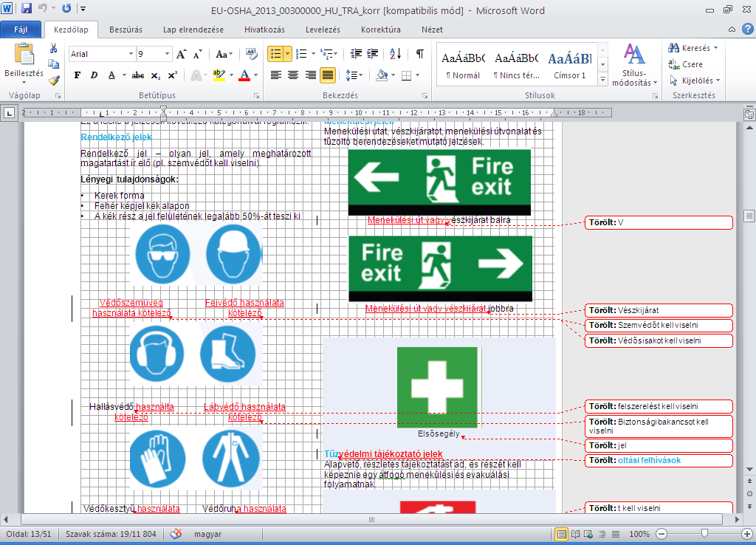Switch to the Levelezés tab
Screen dimensions: 756x545
click(323, 30)
